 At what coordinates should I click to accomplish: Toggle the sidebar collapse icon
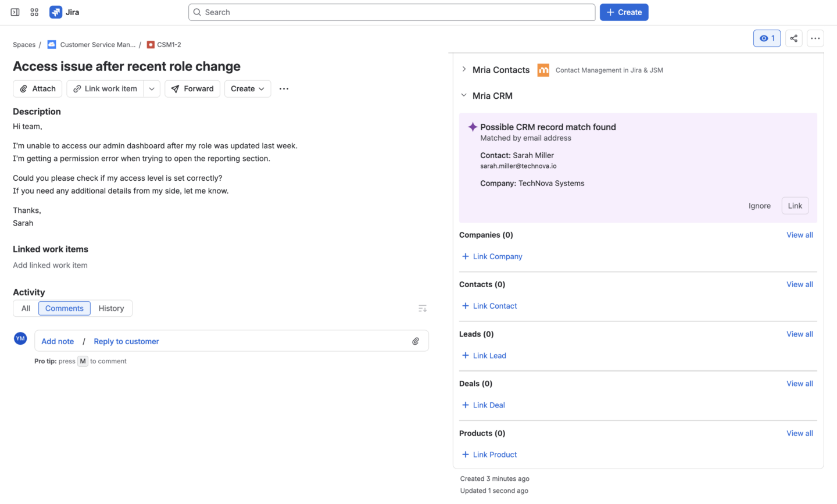pyautogui.click(x=15, y=12)
